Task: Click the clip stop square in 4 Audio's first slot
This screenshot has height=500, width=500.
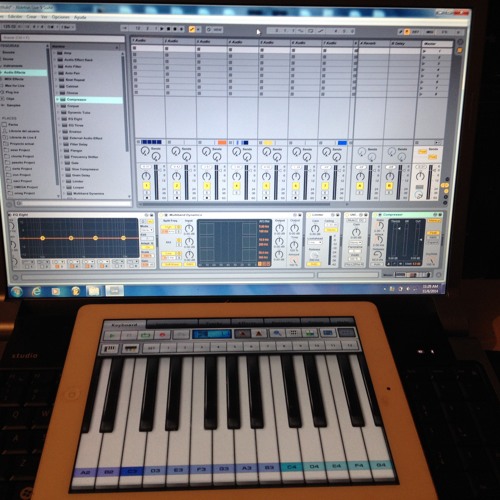Action: [230, 49]
